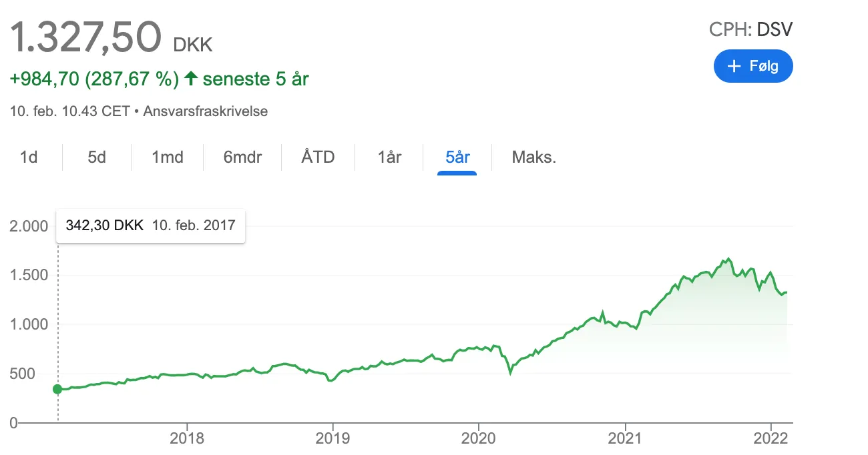
Task: Select the ÅTD range tab
Action: point(318,157)
